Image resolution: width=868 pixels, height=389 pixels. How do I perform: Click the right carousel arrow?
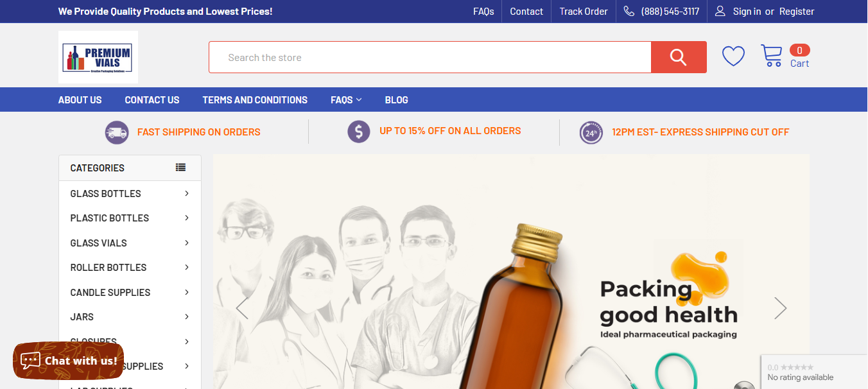pyautogui.click(x=779, y=308)
